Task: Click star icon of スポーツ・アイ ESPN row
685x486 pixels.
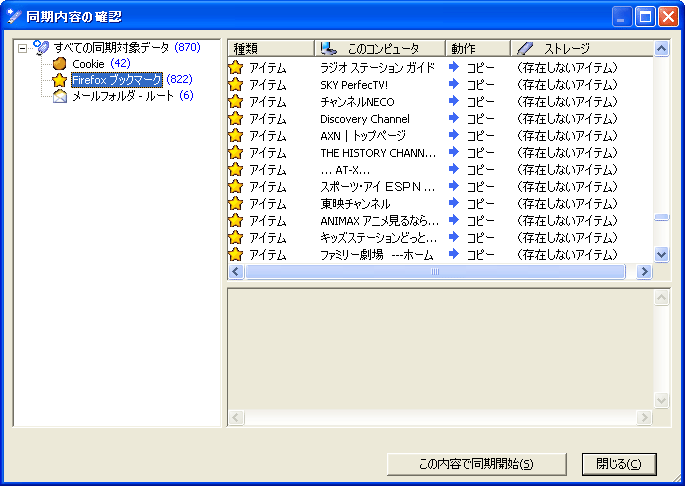Action: tap(235, 186)
